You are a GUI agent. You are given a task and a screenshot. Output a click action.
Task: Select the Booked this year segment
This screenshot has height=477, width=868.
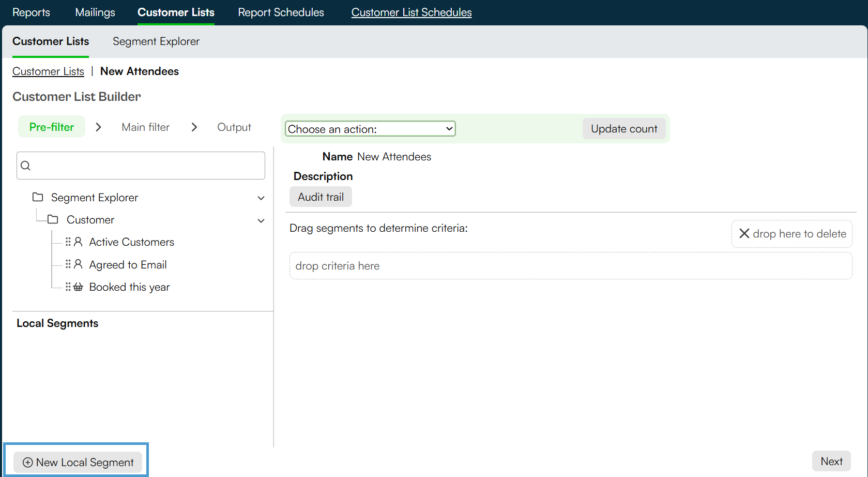pos(129,287)
